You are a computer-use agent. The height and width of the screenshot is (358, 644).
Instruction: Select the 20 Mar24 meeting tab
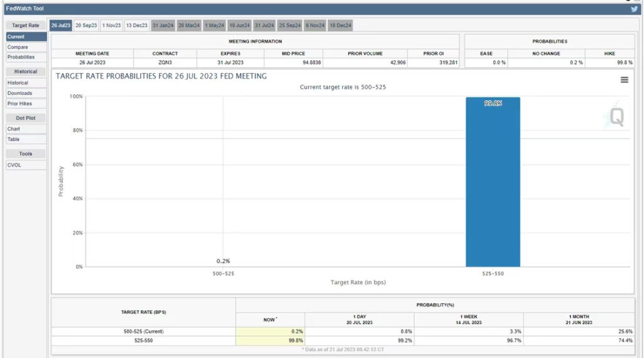click(x=189, y=26)
